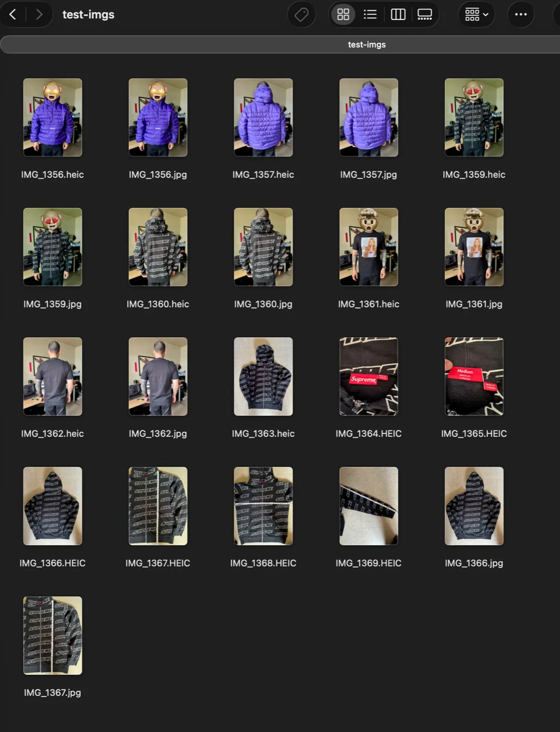Image resolution: width=560 pixels, height=732 pixels.
Task: Go forward with the right chevron
Action: pos(39,15)
